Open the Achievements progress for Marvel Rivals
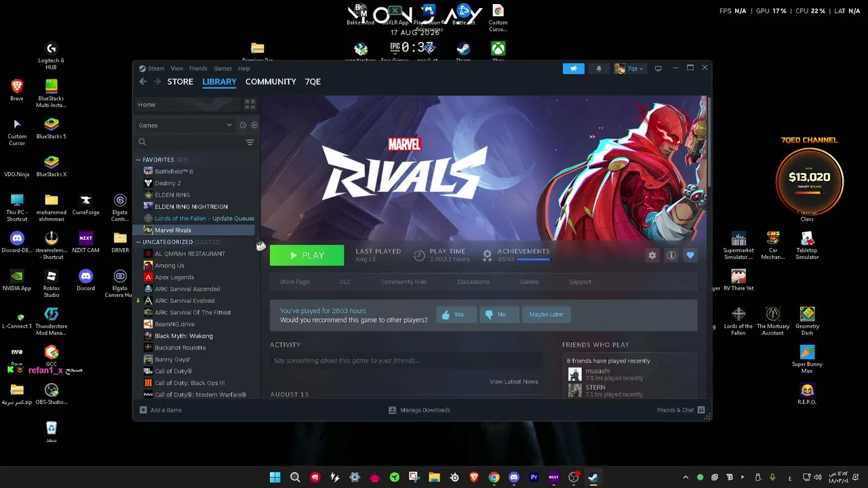868x488 pixels. [517, 255]
